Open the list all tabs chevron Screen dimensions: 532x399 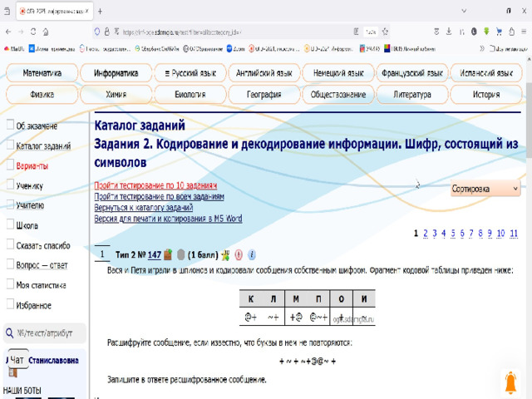click(x=464, y=11)
